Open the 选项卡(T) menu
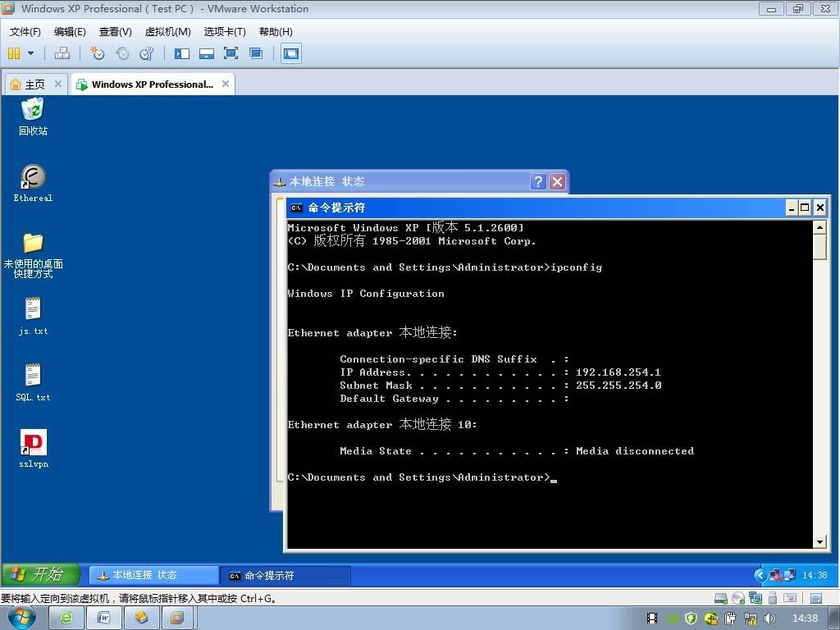Screen dimensions: 840x630 click(225, 32)
